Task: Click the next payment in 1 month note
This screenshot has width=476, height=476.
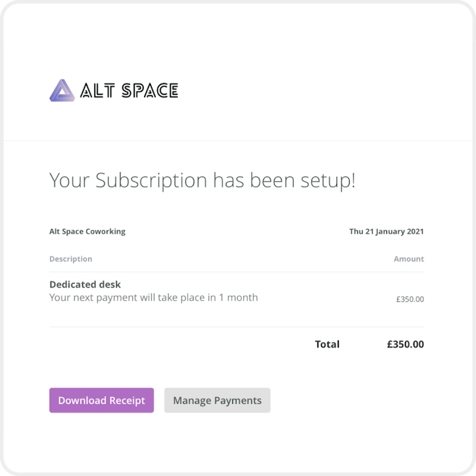Action: [154, 298]
